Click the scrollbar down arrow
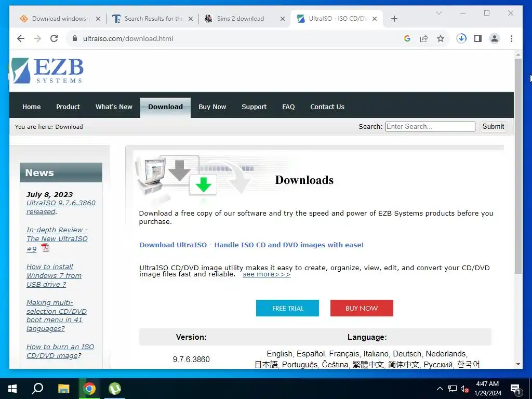The height and width of the screenshot is (399, 532). [518, 364]
